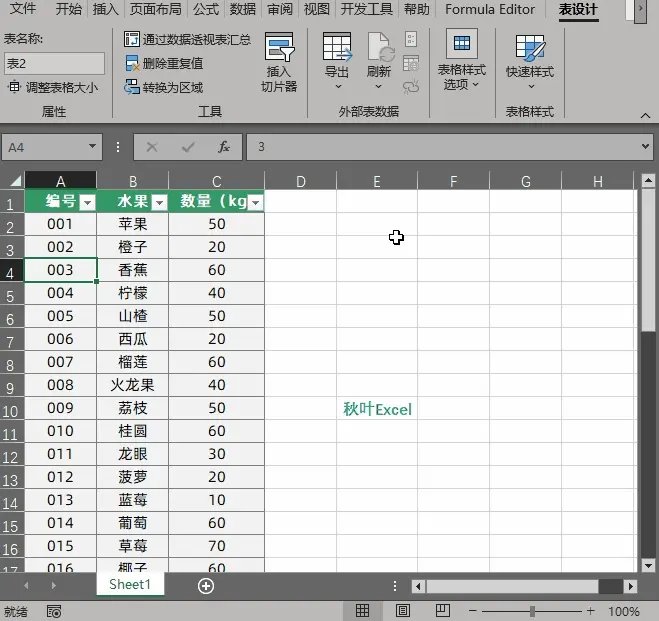The image size is (659, 621).
Task: Click the formula bar showing 3
Action: (x=442, y=147)
